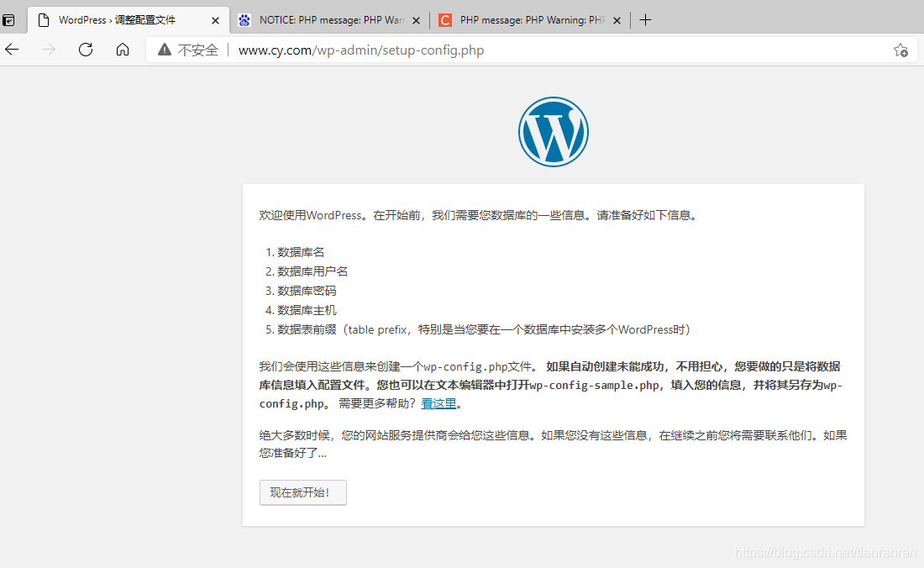924x568 pixels.
Task: Click the page icon on the WordPress tab
Action: pos(44,21)
